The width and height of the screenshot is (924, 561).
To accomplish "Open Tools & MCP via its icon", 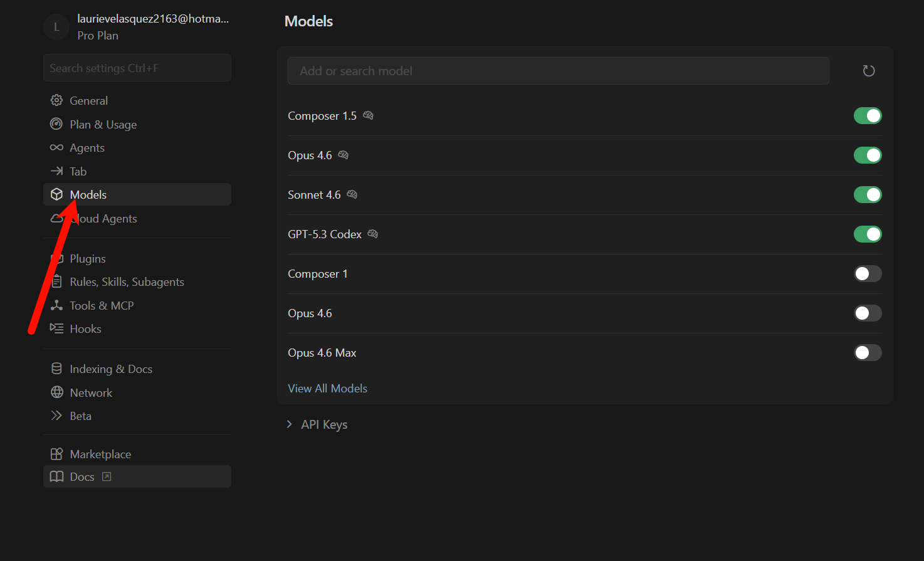I will [x=56, y=305].
